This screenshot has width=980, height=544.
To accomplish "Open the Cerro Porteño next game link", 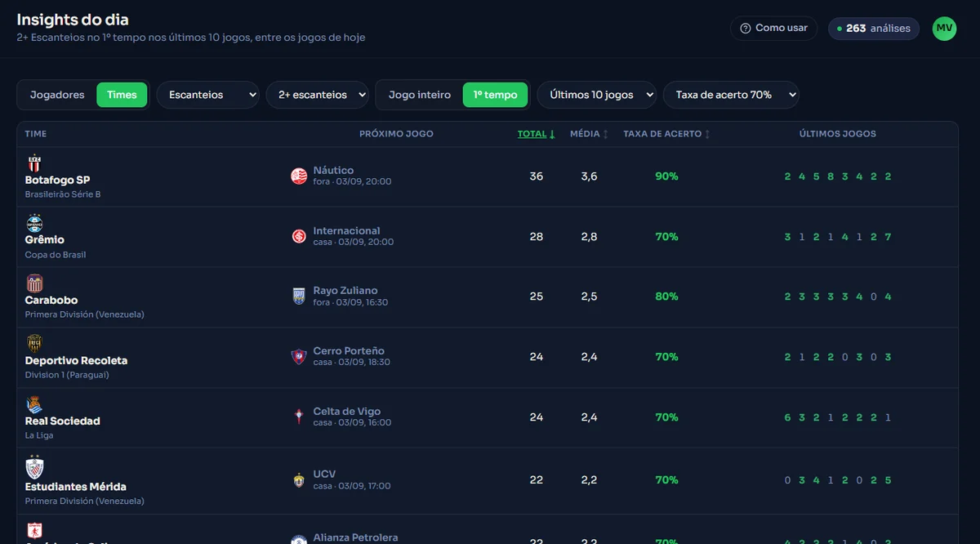I will 349,351.
